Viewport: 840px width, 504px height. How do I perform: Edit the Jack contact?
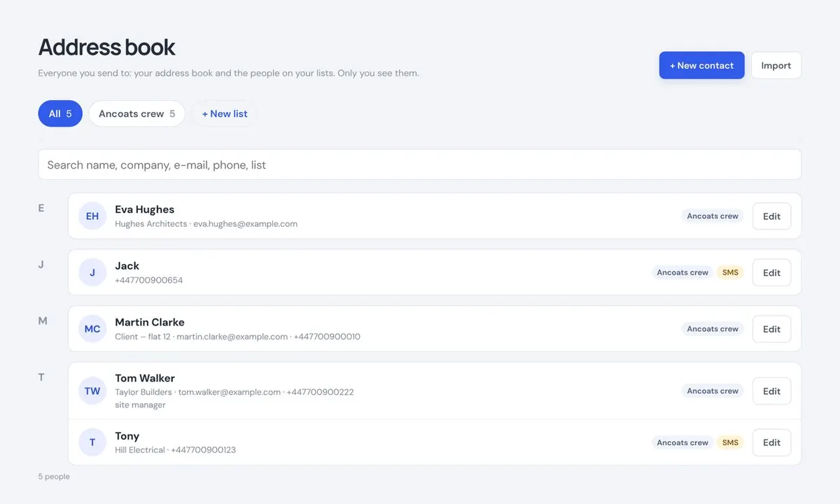tap(771, 273)
